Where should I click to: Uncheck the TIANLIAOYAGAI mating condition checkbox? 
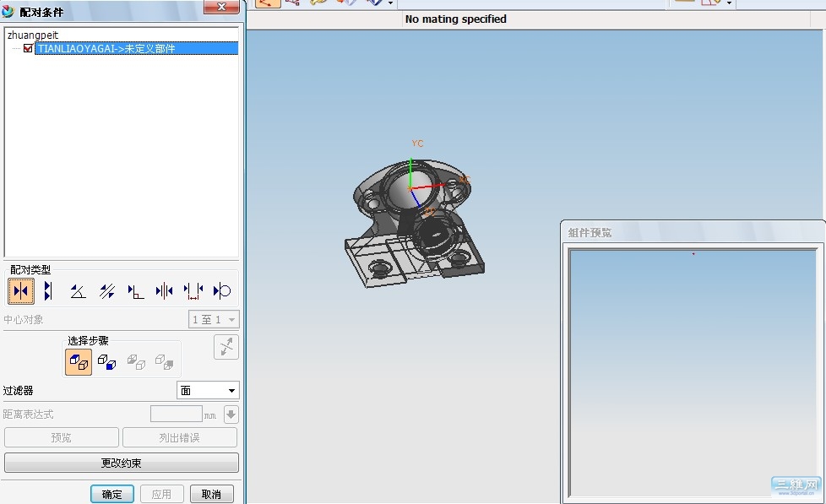29,48
